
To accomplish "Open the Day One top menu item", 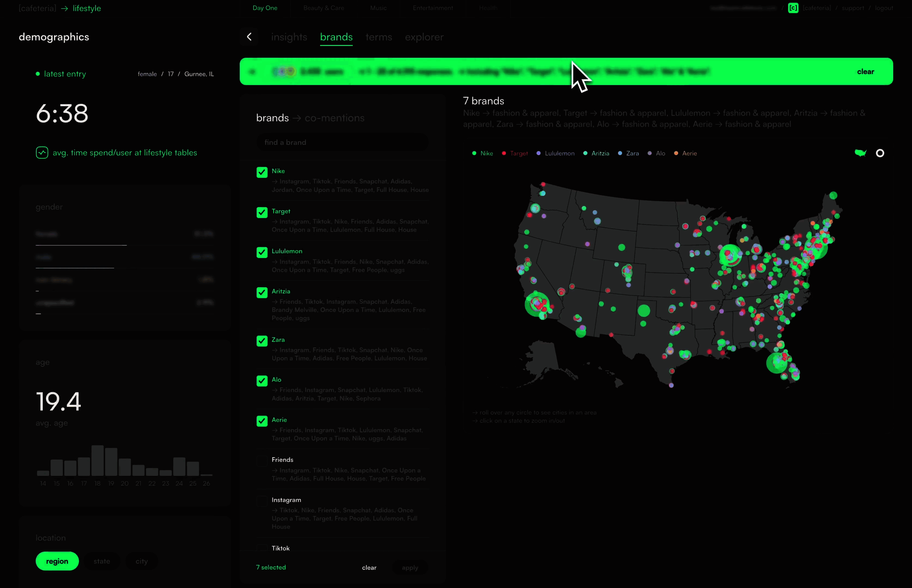I will click(265, 8).
